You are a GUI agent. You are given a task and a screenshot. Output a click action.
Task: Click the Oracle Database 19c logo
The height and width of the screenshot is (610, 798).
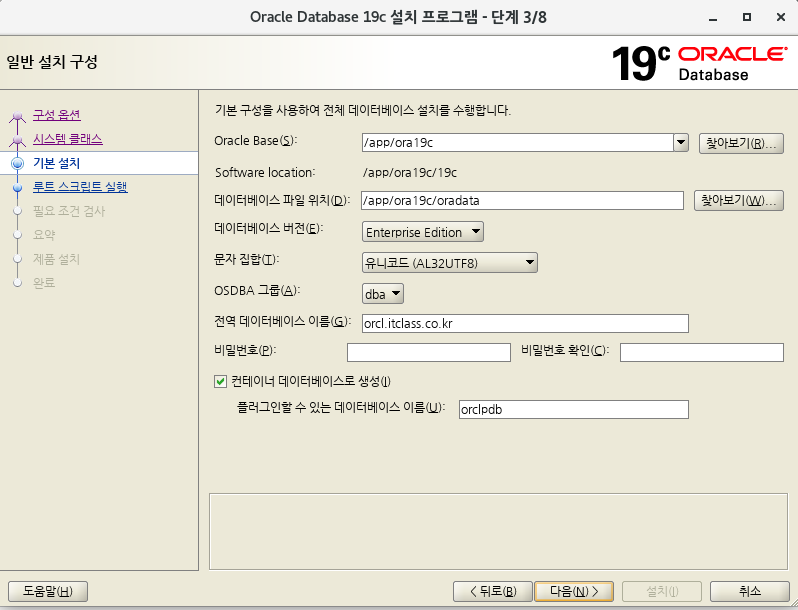click(x=699, y=63)
